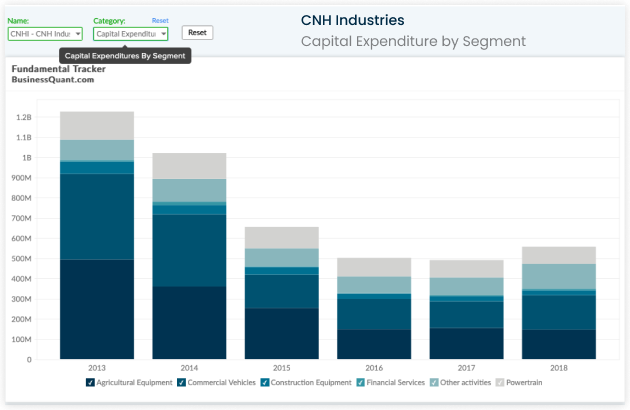Click the Other activities segment of the 2018 bar
The height and width of the screenshot is (410, 630).
[x=559, y=277]
